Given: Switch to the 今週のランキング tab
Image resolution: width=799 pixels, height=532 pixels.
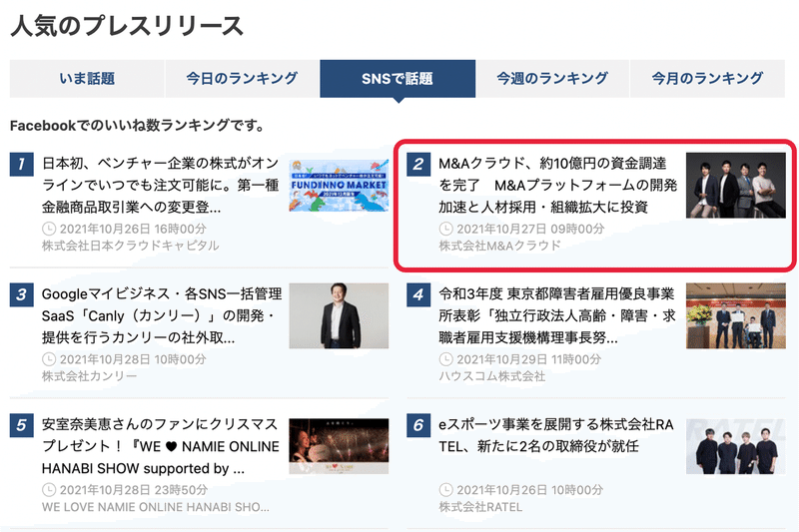Looking at the screenshot, I should 552,79.
